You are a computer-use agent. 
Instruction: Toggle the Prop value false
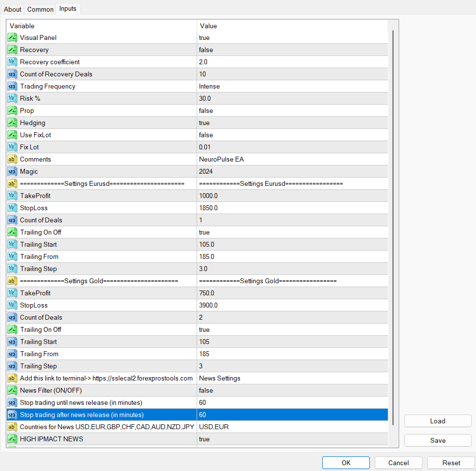point(293,110)
